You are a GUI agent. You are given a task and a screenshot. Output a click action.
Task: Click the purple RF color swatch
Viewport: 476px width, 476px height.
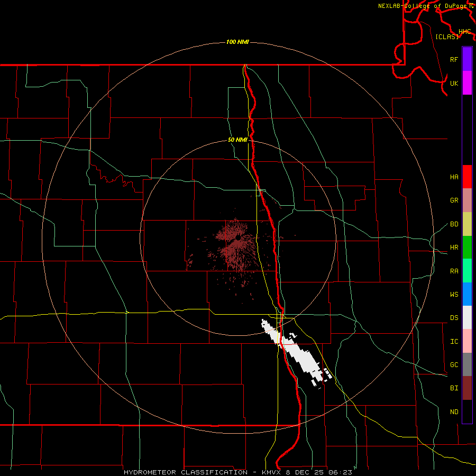click(467, 59)
